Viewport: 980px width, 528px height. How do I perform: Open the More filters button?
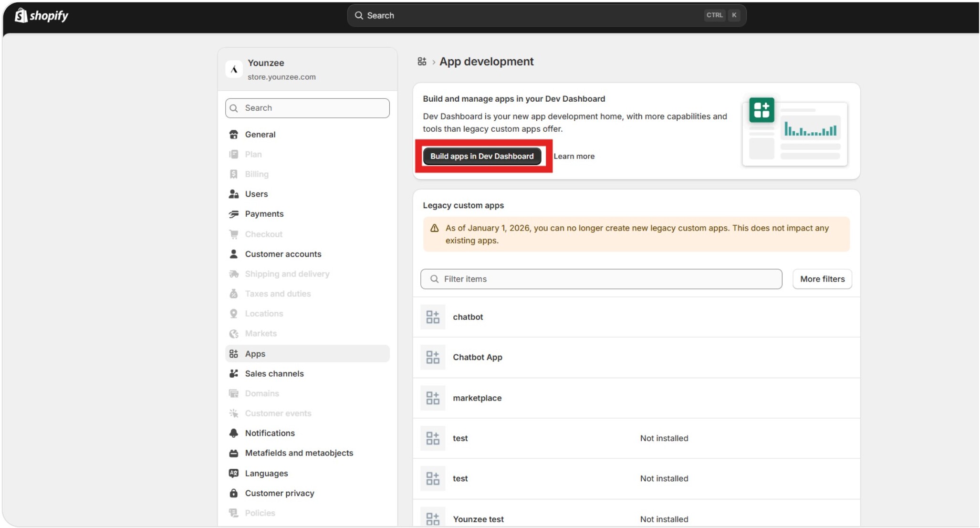822,279
